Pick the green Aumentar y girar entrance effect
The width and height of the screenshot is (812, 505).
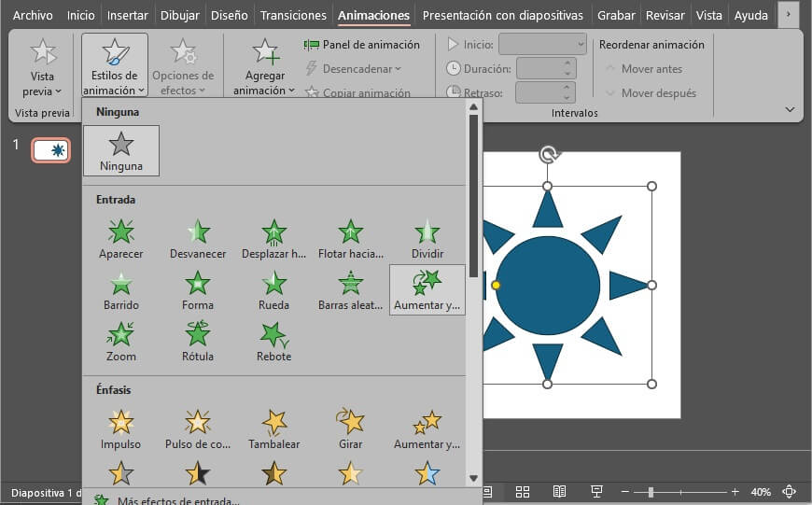pyautogui.click(x=427, y=290)
